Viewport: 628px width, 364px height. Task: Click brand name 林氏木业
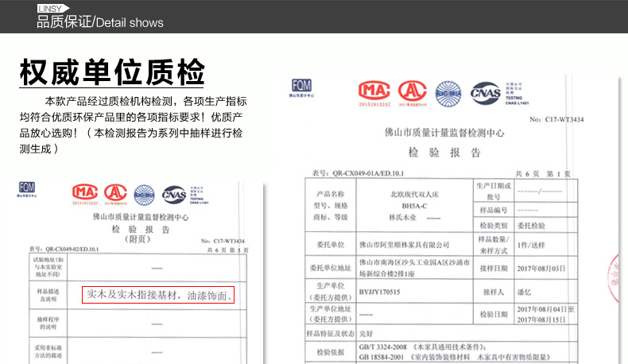402,218
